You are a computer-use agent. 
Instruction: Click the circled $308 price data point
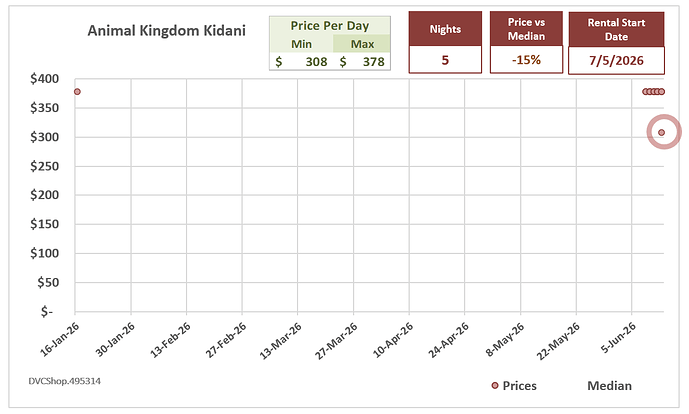(661, 132)
